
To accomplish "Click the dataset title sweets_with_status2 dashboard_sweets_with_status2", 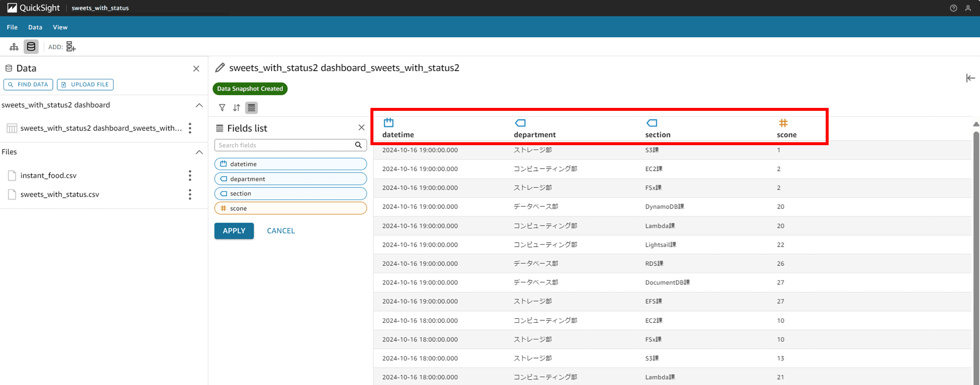I will [x=344, y=68].
